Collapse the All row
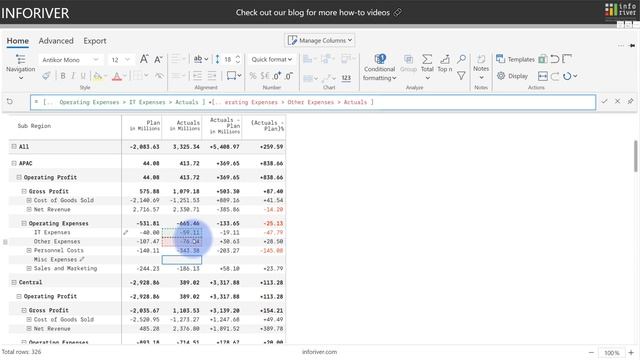The height and width of the screenshot is (360, 640). [14, 146]
